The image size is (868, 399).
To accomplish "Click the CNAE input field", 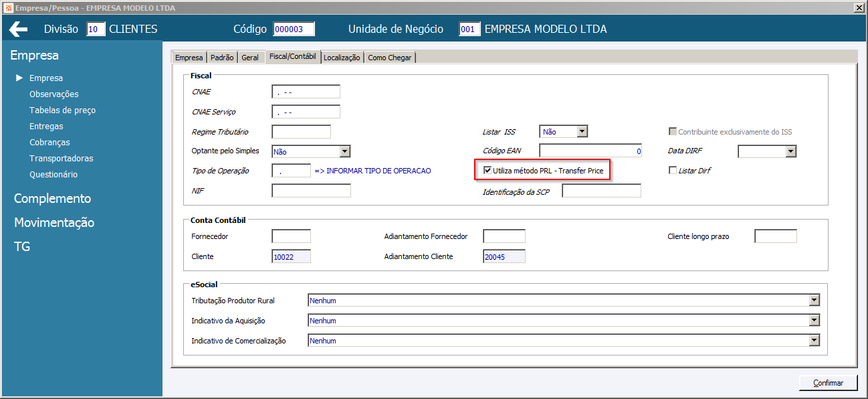I will click(306, 92).
